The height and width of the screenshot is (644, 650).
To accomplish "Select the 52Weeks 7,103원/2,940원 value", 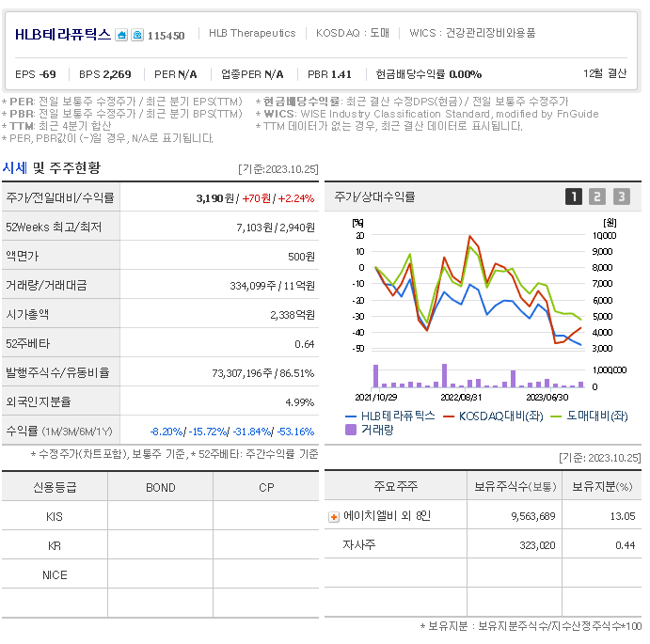I will point(276,228).
